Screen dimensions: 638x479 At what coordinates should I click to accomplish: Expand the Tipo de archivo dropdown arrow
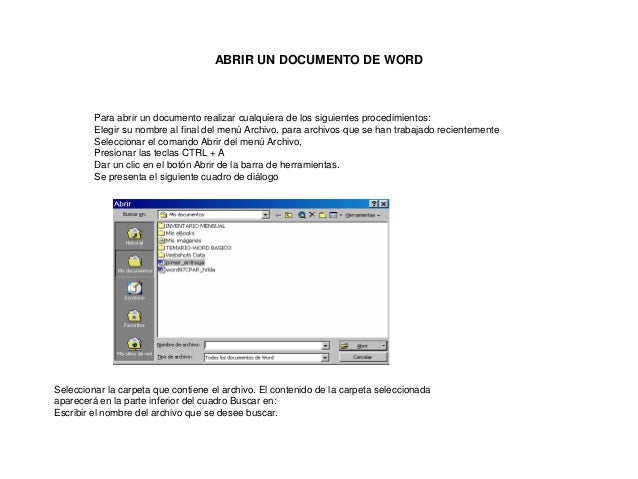click(325, 357)
